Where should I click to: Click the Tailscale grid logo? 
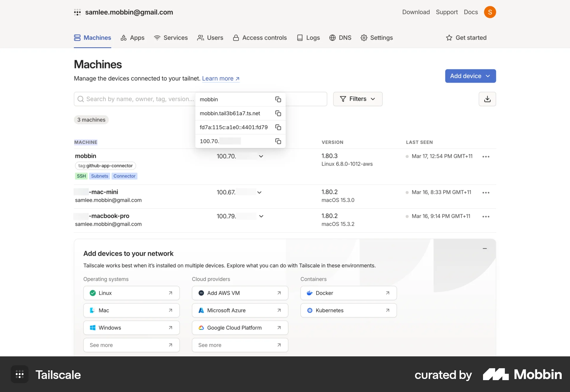[19, 374]
